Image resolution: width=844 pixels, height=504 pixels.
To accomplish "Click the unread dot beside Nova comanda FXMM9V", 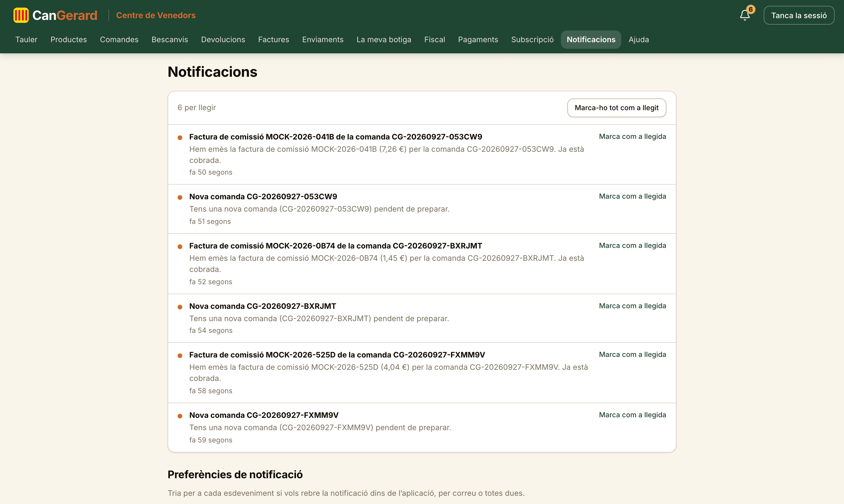I will pos(180,416).
